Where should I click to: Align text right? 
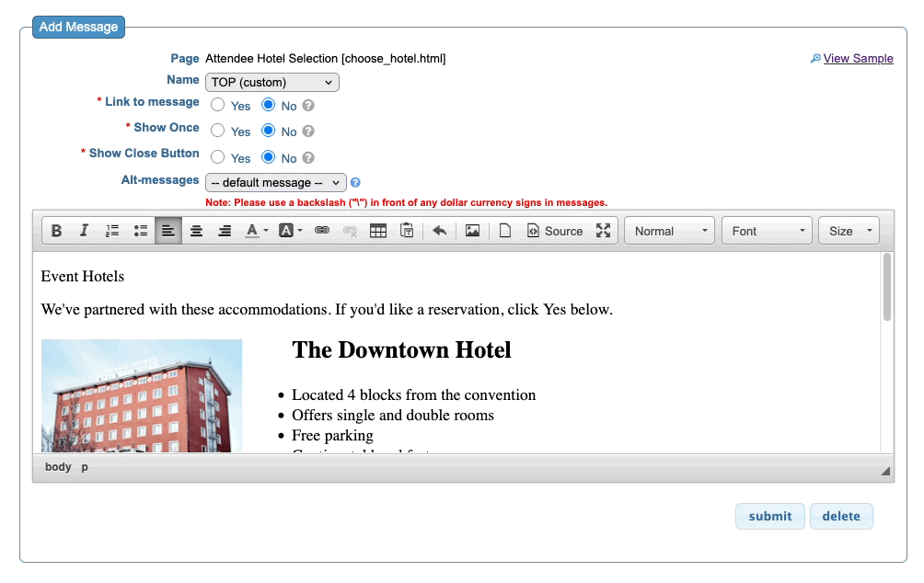(x=225, y=231)
